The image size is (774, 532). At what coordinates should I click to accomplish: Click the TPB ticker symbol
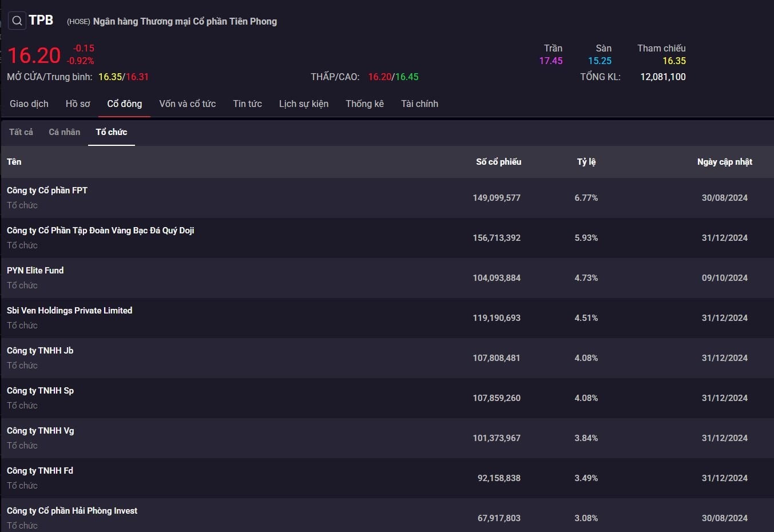(x=41, y=21)
